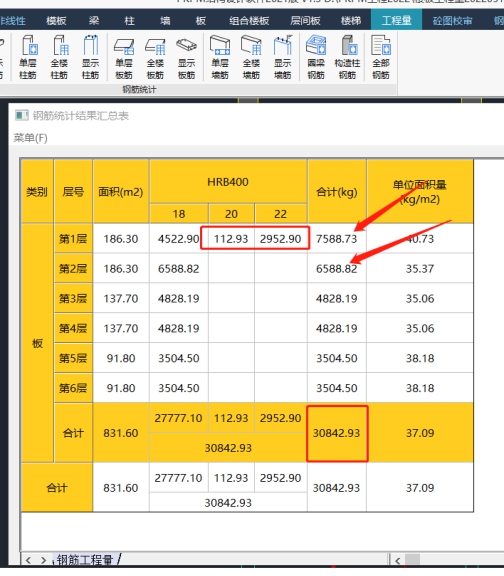Open the 构造柱钢筋 tool
This screenshot has height=576, width=504.
(347, 57)
